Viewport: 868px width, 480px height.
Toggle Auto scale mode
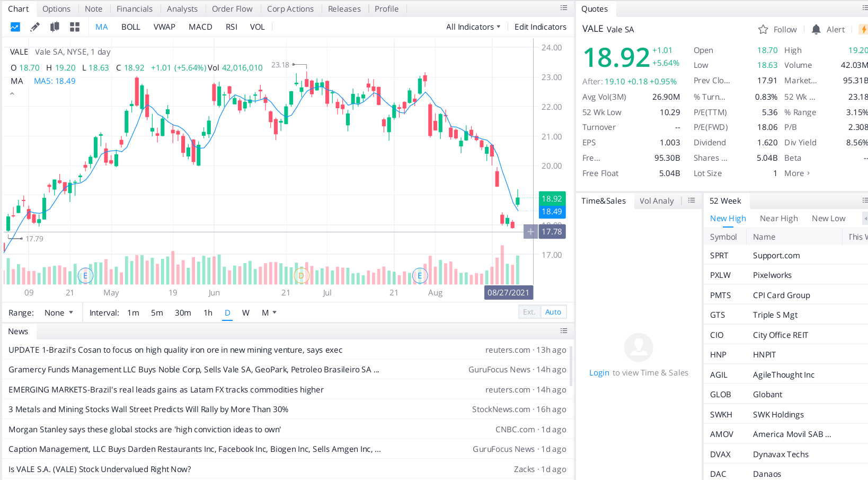point(553,312)
